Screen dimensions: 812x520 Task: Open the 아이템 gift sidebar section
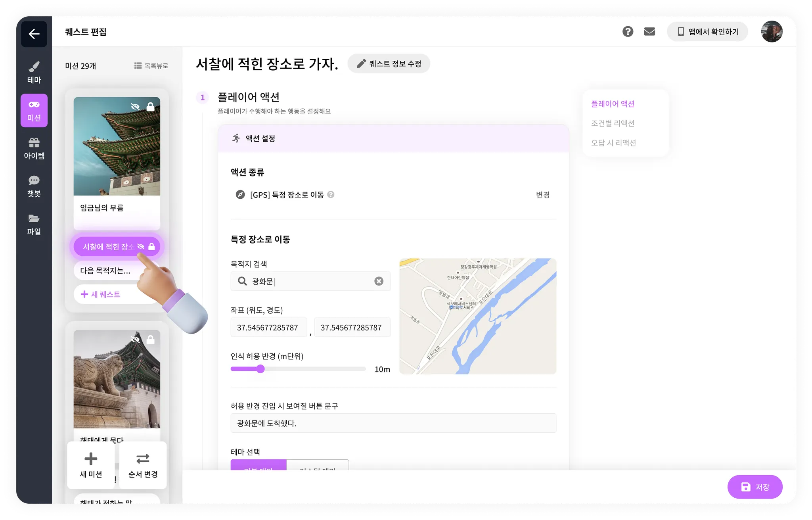(34, 148)
